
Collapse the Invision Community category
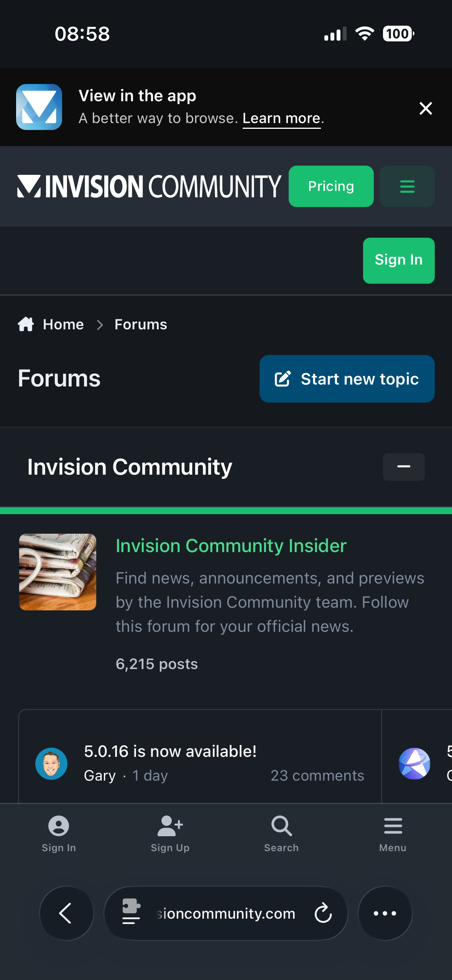(403, 467)
